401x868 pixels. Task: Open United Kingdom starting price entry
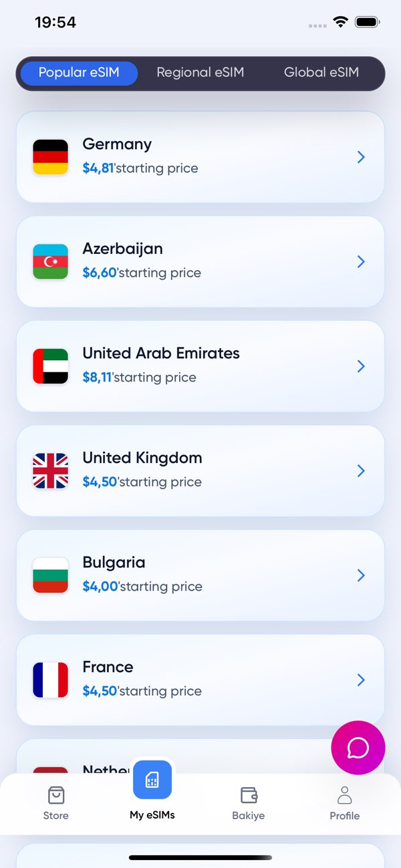(x=200, y=471)
